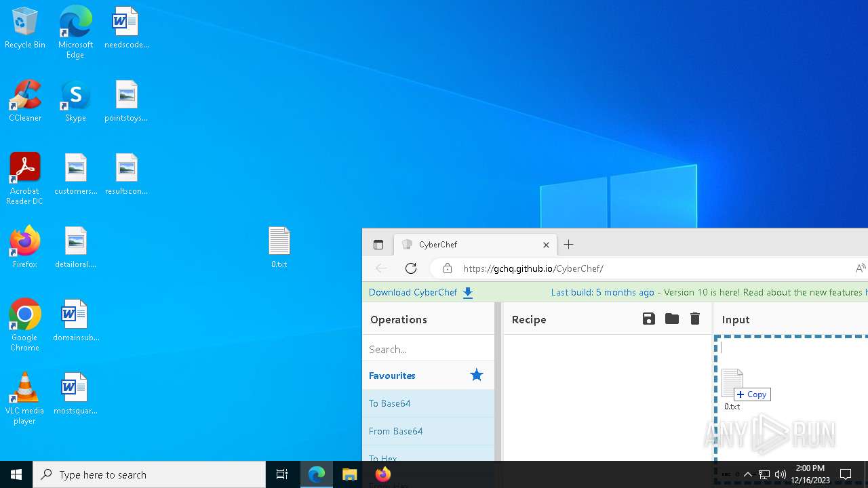Open File Explorer from taskbar
Image resolution: width=868 pixels, height=488 pixels.
pos(350,474)
